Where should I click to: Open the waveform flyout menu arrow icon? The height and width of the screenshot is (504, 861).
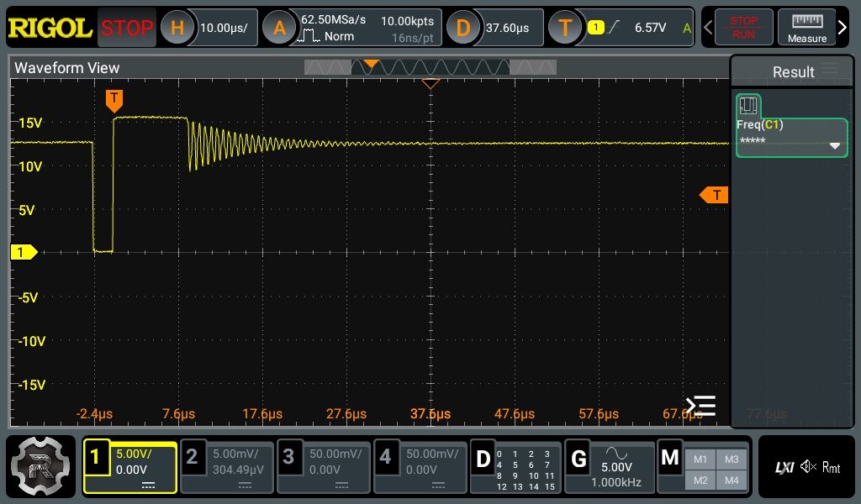700,406
